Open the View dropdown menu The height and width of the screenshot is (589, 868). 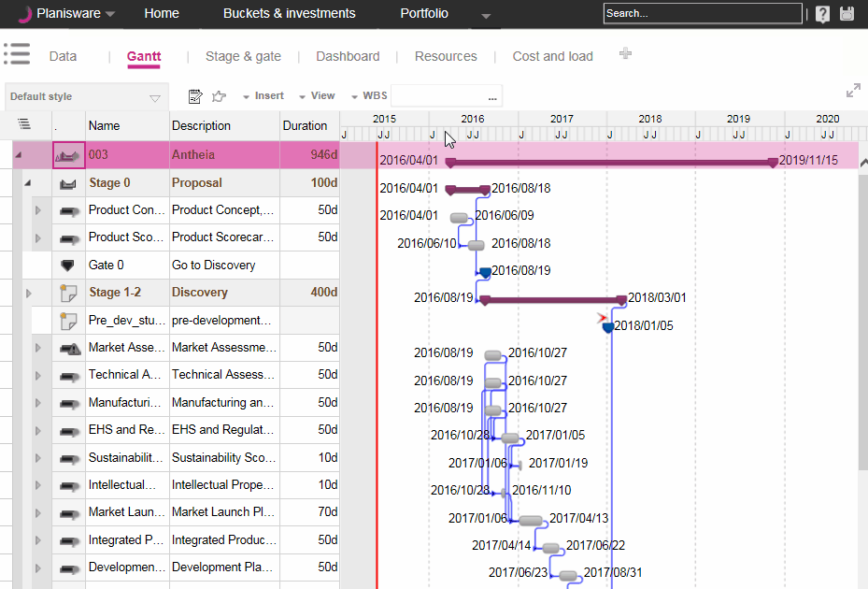pos(317,96)
